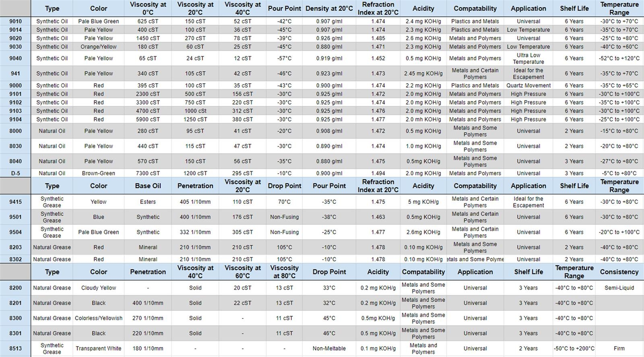Click the '5900 cST' viscosity cell
Image resolution: width=644 pixels, height=357 pixels.
(x=148, y=119)
